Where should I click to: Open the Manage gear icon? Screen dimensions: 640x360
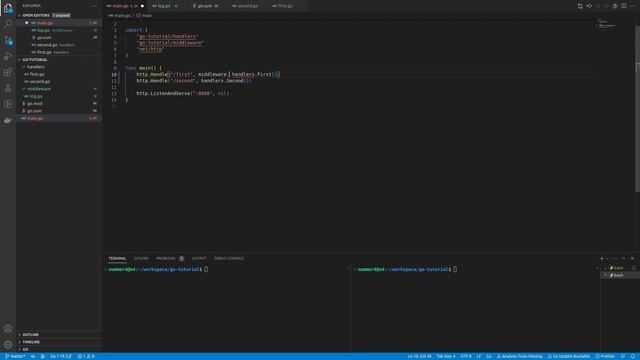click(x=8, y=344)
